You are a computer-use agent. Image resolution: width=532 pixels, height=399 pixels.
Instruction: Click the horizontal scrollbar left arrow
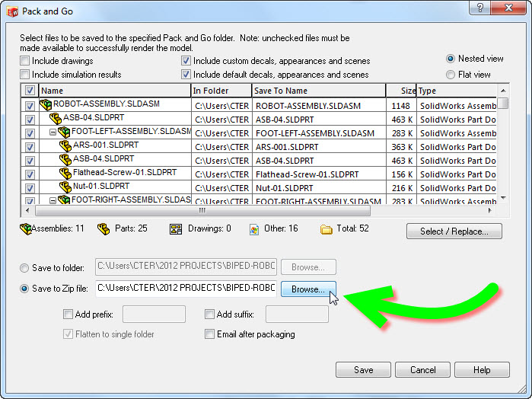[27, 210]
